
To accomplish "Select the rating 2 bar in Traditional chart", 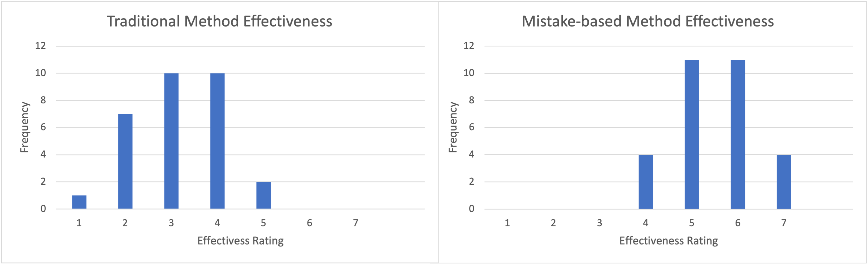I will 125,162.
